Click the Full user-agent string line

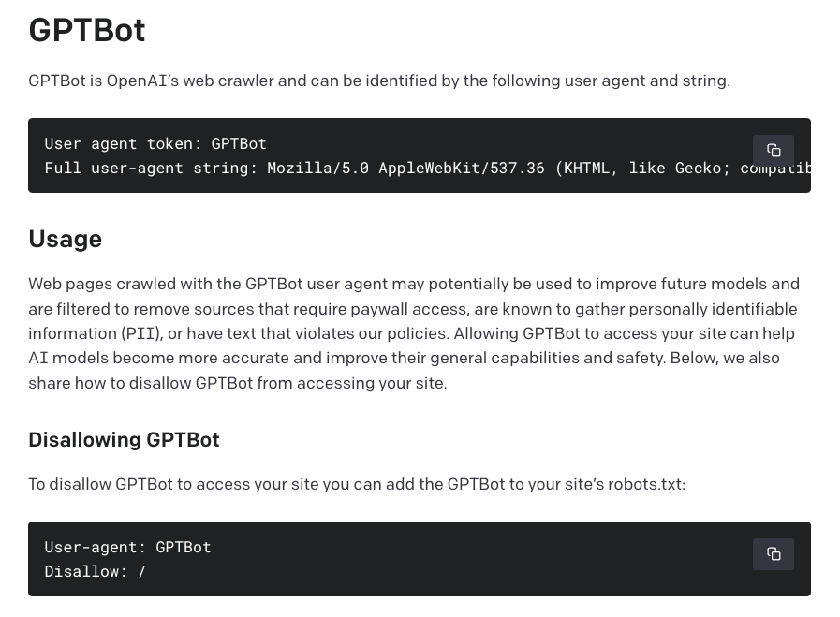coord(375,168)
